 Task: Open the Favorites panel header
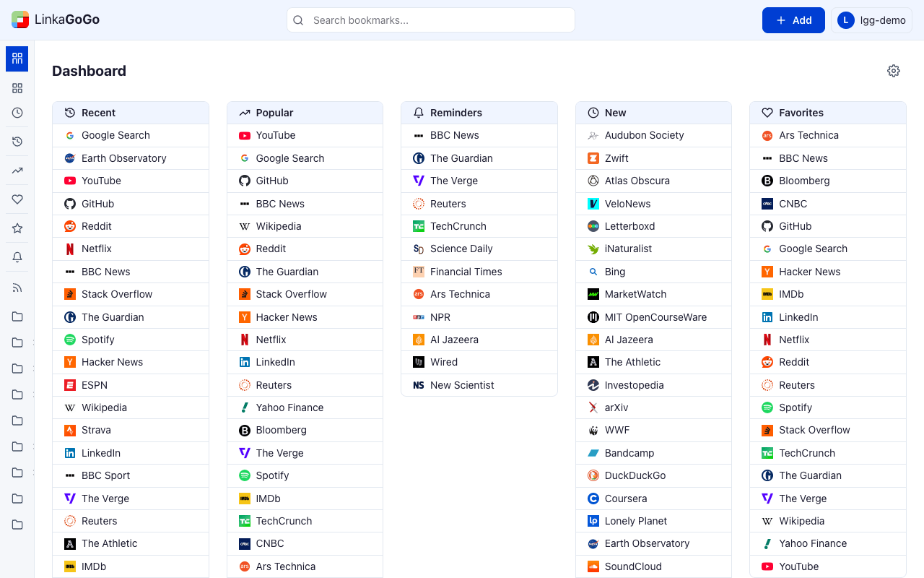[801, 113]
